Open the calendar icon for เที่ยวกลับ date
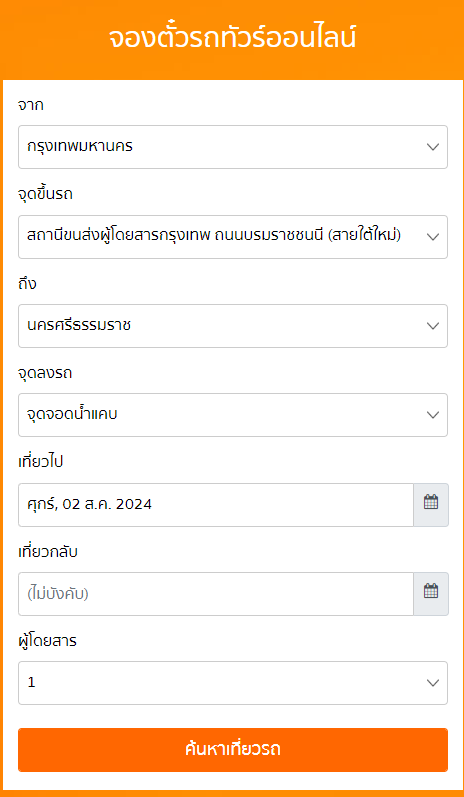 pyautogui.click(x=431, y=593)
